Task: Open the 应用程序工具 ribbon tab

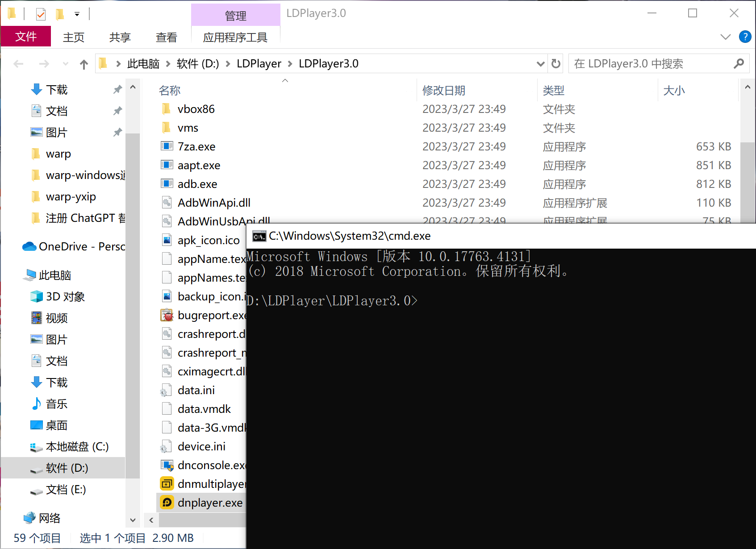Action: (x=235, y=37)
